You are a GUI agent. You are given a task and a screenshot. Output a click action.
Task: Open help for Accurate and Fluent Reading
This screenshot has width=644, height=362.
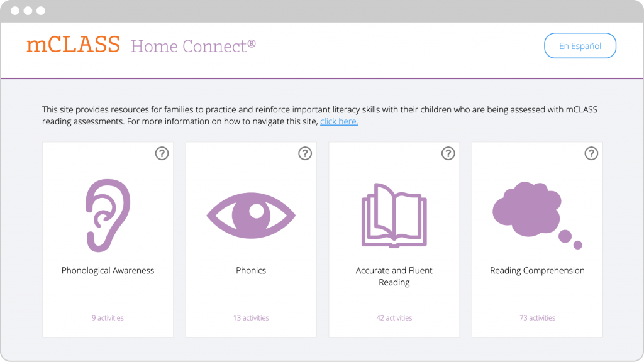(x=448, y=153)
